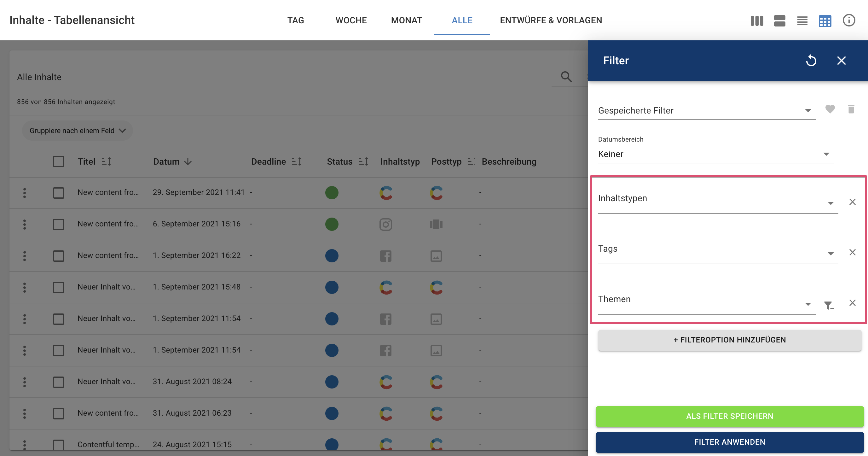This screenshot has width=868, height=456.
Task: Expand the Gespeicherte Filter dropdown
Action: pyautogui.click(x=707, y=111)
